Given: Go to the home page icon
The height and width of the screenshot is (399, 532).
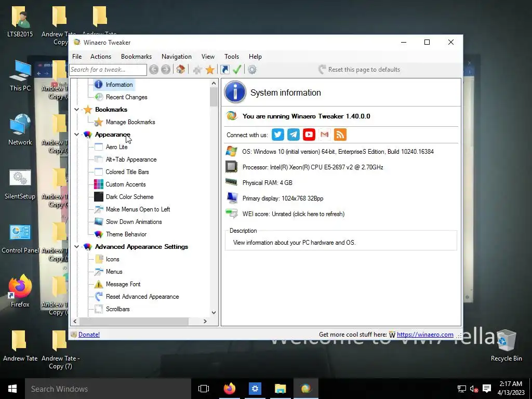Looking at the screenshot, I should tap(180, 70).
